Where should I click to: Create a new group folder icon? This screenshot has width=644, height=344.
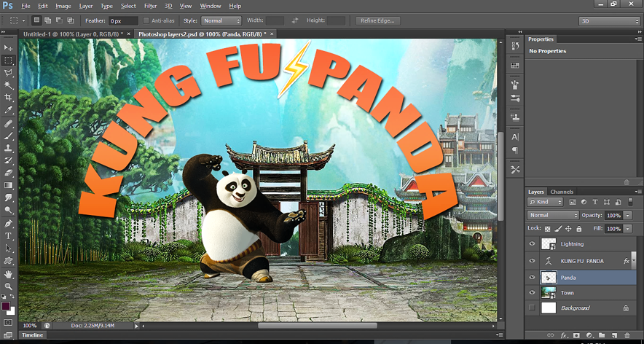602,335
